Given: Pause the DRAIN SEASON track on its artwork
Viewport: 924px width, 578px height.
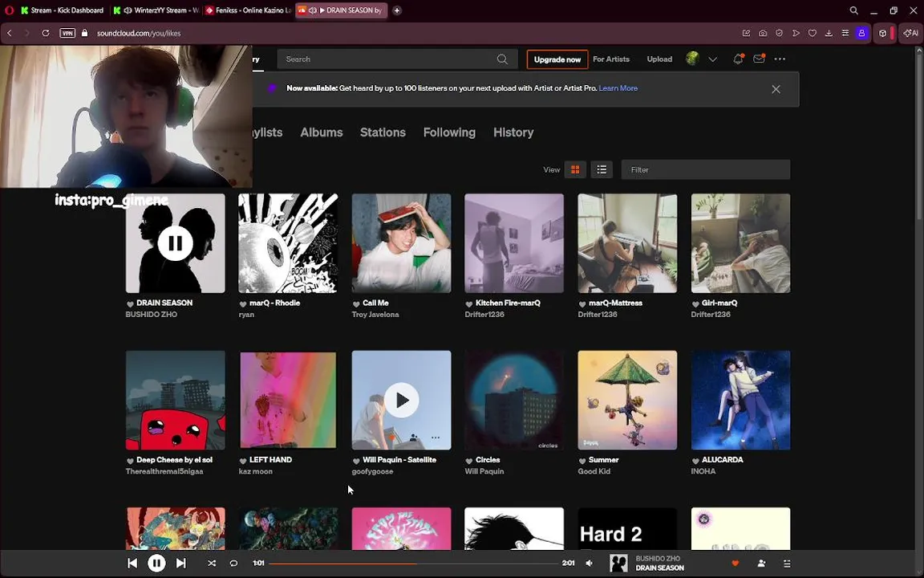Looking at the screenshot, I should 175,242.
